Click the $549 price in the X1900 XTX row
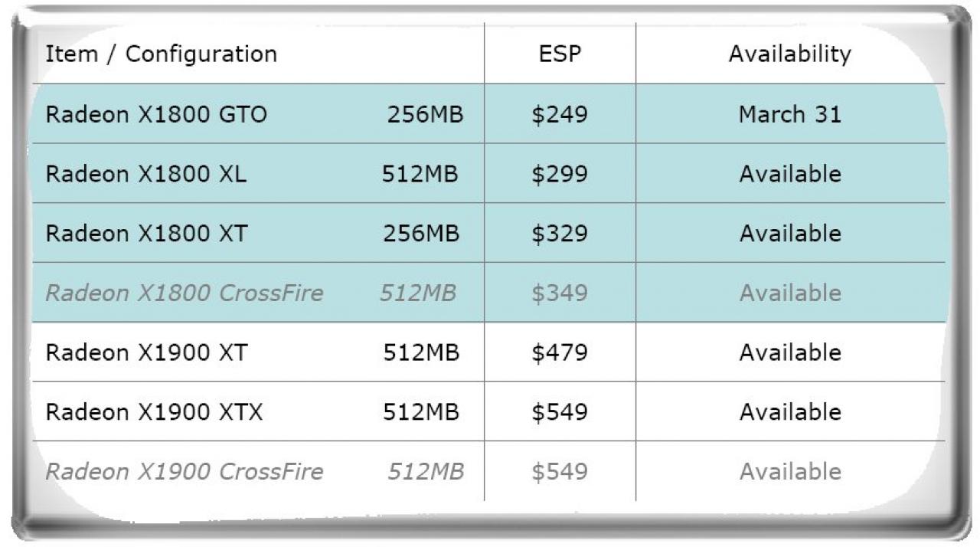Image resolution: width=980 pixels, height=547 pixels. pyautogui.click(x=560, y=412)
